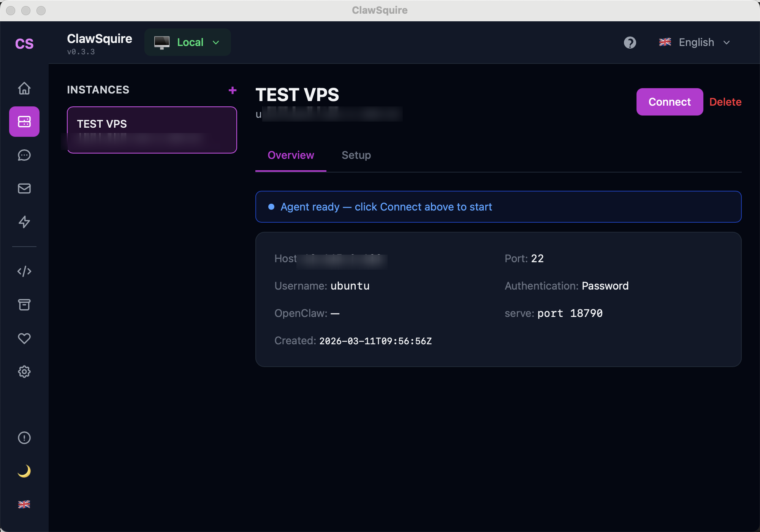Toggle dark mode with the moon icon
This screenshot has width=760, height=532.
24,471
